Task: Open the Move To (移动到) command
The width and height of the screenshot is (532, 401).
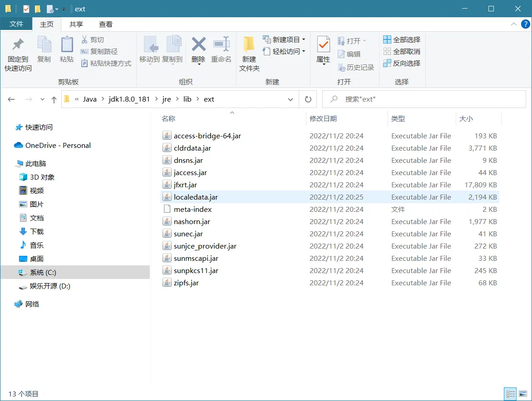Action: (x=149, y=49)
